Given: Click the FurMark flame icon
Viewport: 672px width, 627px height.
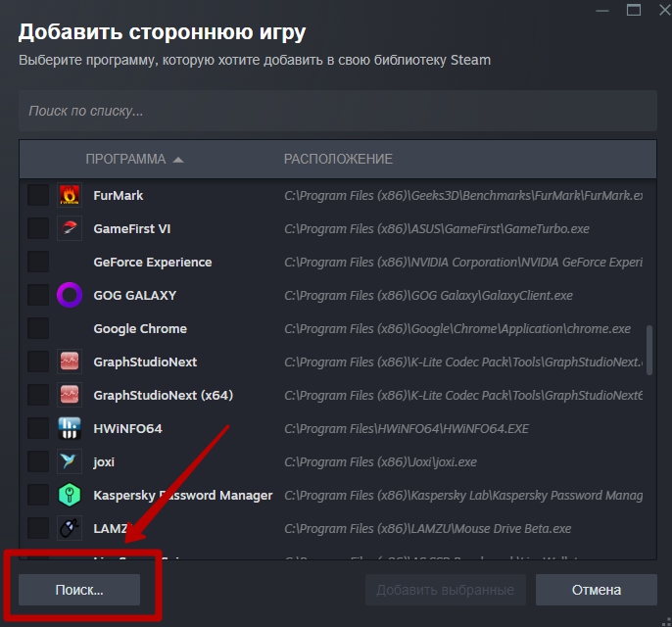Looking at the screenshot, I should click(69, 195).
